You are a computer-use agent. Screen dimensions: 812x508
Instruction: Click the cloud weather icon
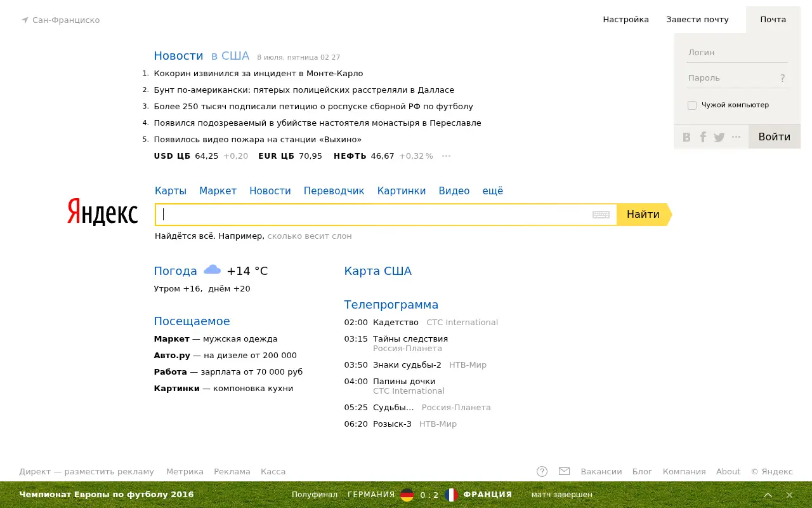212,270
